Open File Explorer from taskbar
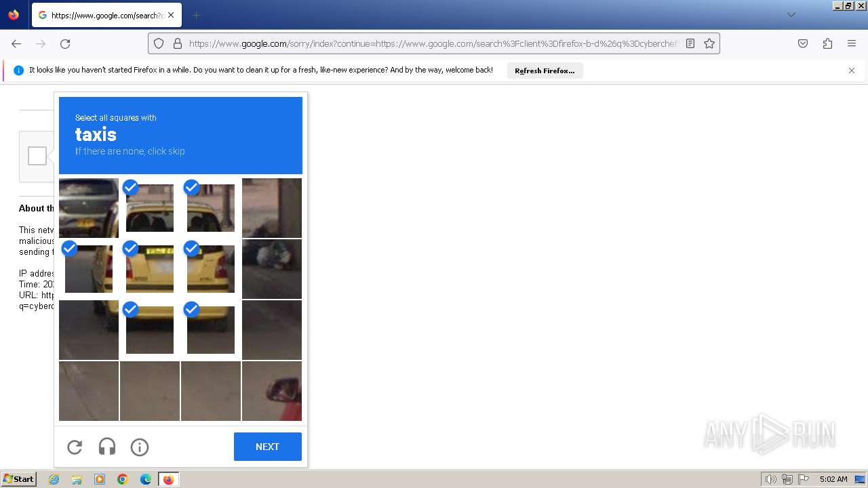 pyautogui.click(x=77, y=479)
